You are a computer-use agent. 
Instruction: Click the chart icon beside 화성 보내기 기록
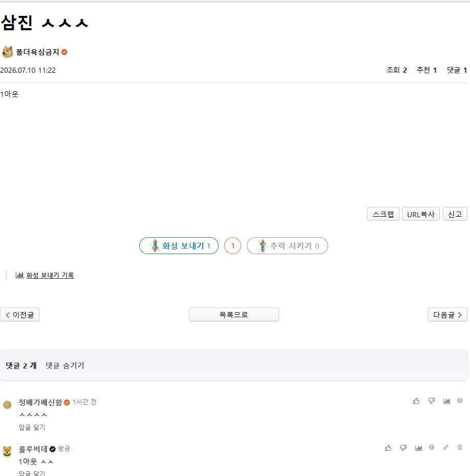pos(19,275)
